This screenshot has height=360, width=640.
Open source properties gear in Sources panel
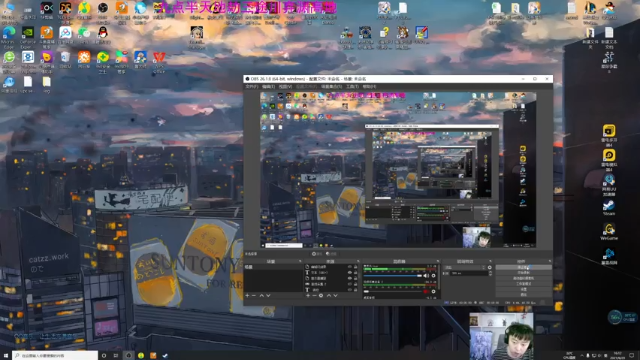[321, 296]
